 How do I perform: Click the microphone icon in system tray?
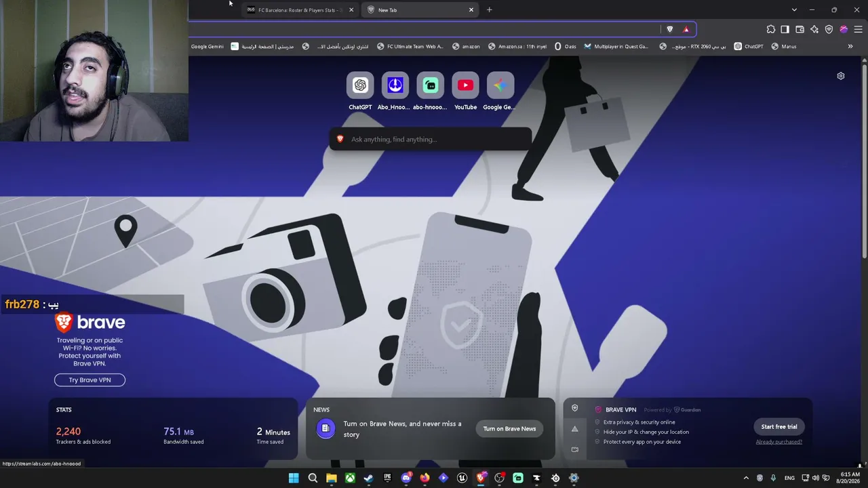pos(773,478)
